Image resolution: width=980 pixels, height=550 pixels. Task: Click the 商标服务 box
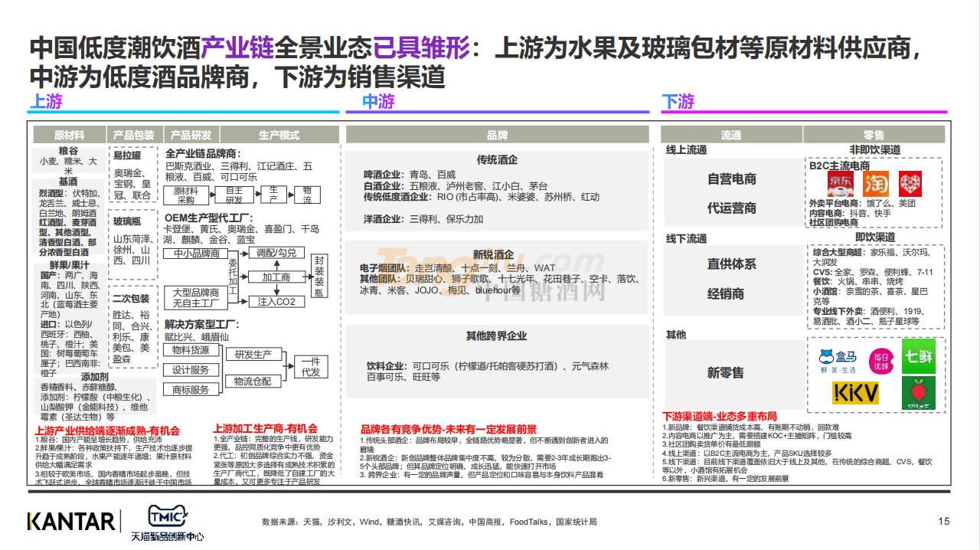click(191, 390)
